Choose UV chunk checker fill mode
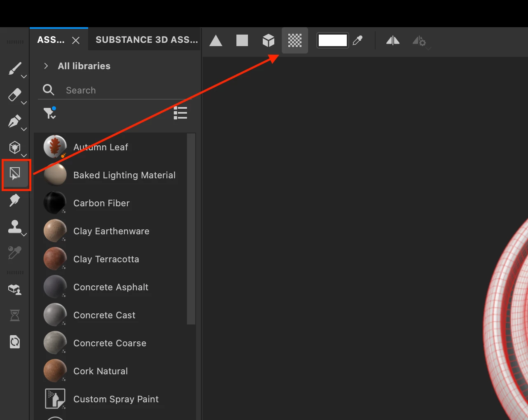Viewport: 528px width, 420px height. coord(295,40)
